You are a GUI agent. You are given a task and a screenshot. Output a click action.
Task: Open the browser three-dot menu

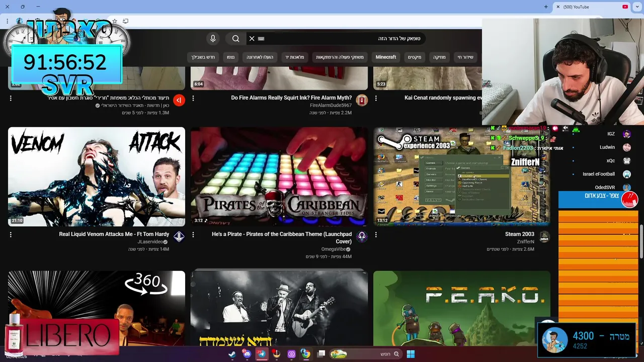[7, 21]
